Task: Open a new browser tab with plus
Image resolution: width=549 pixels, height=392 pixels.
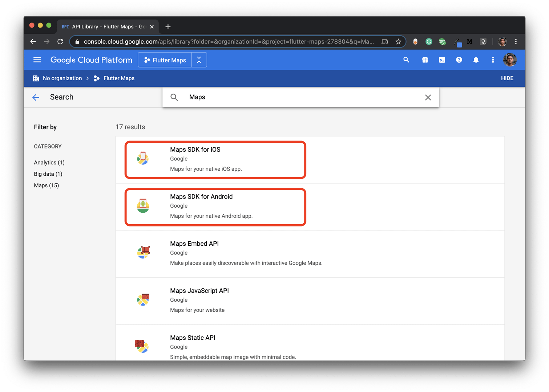Action: (x=168, y=26)
